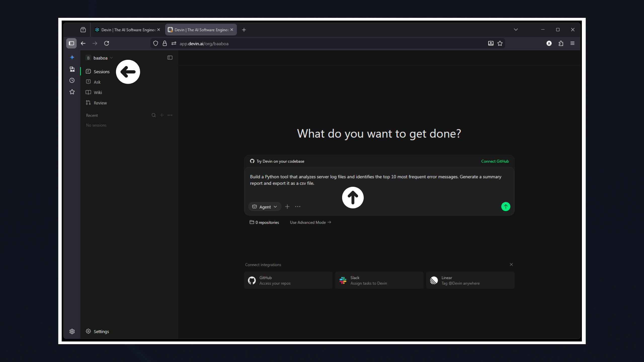The height and width of the screenshot is (362, 644).
Task: Add new session with Recent plus icon
Action: point(162,115)
